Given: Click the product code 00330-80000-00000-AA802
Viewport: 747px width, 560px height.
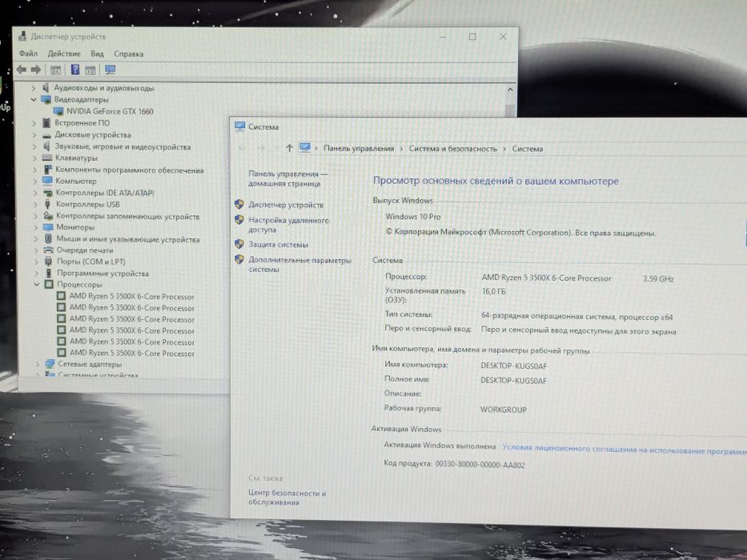Looking at the screenshot, I should click(x=480, y=464).
